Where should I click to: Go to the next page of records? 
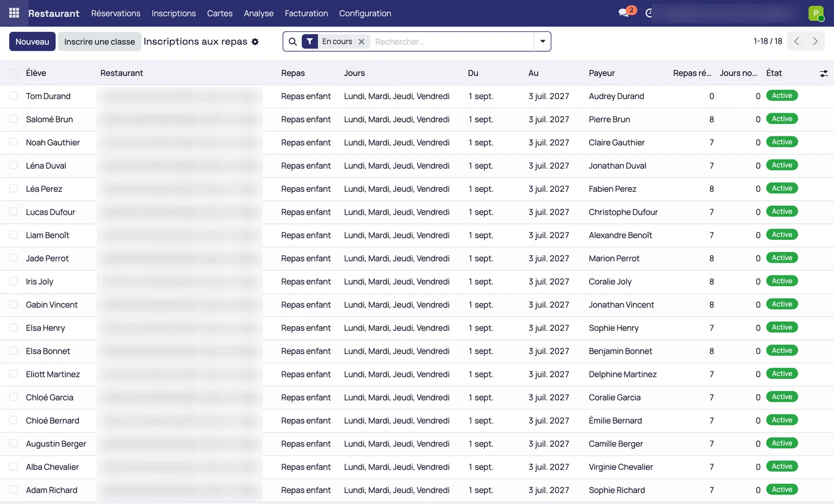click(815, 41)
